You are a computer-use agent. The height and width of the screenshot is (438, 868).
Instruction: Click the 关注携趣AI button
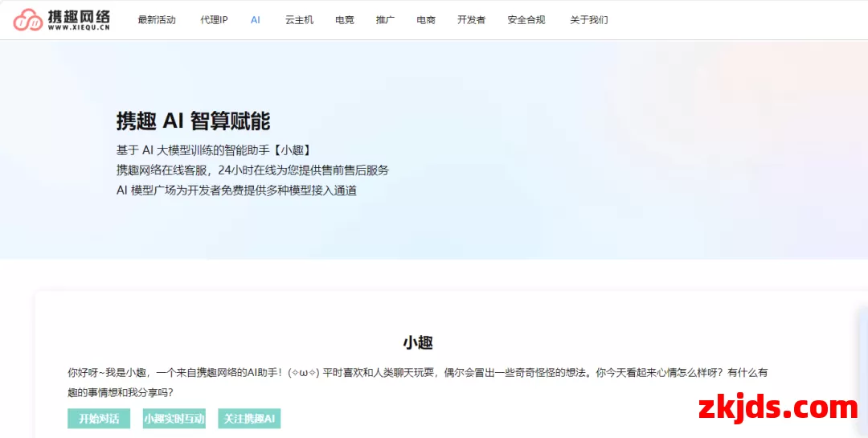249,419
